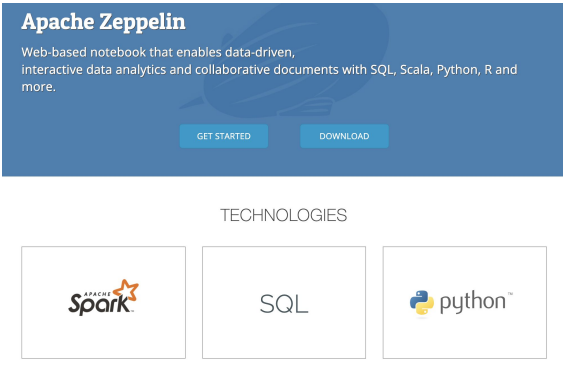Open the Apache Spark logo card
Screen dimensions: 564x379
coord(104,302)
